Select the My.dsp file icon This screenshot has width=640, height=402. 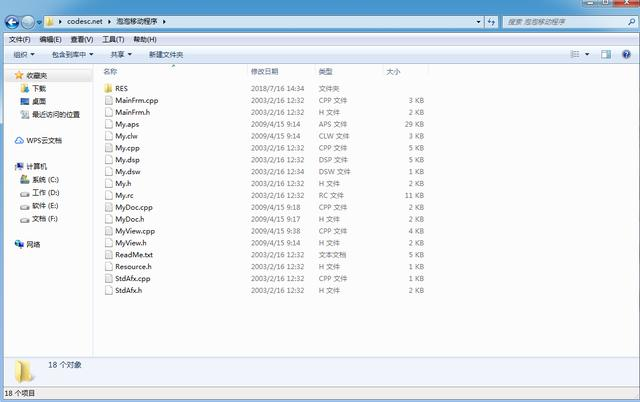click(x=108, y=160)
